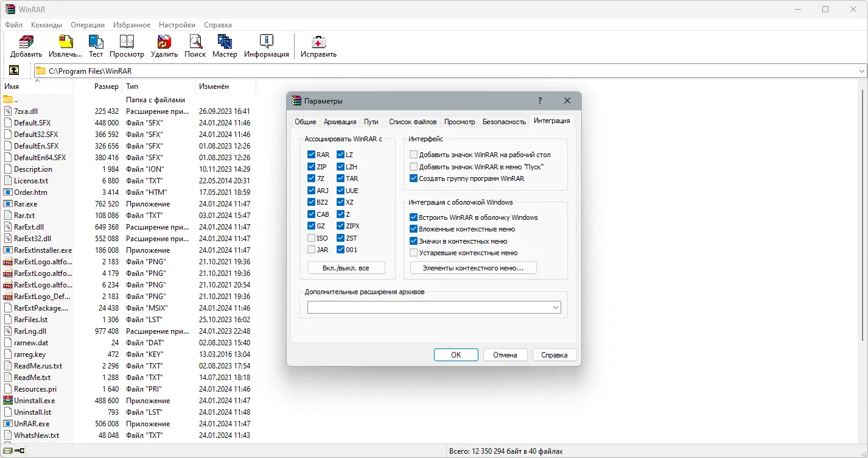Check 'Добавить значок WinRAR в меню Пуск'
Image resolution: width=868 pixels, height=458 pixels.
[414, 167]
